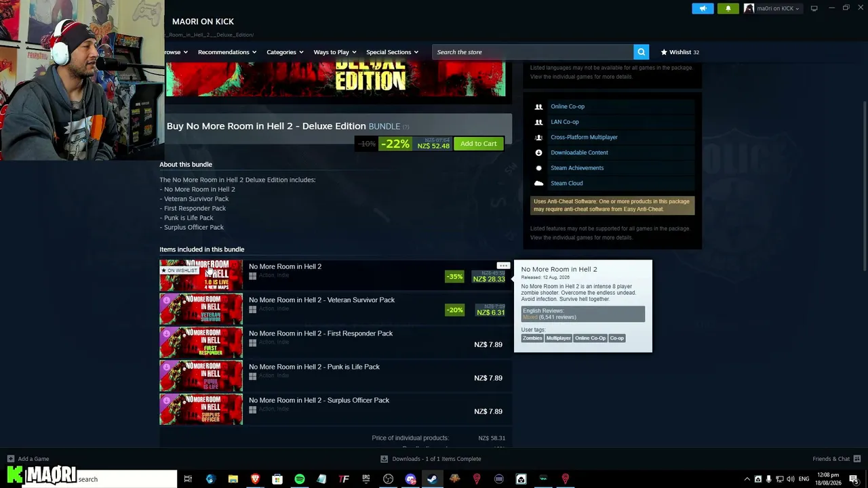The image size is (868, 488).
Task: Open the LAN Co-op link
Action: 565,122
